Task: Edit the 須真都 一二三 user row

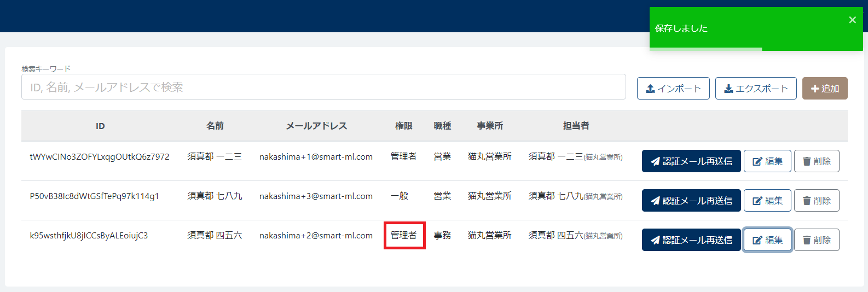Action: (x=767, y=161)
